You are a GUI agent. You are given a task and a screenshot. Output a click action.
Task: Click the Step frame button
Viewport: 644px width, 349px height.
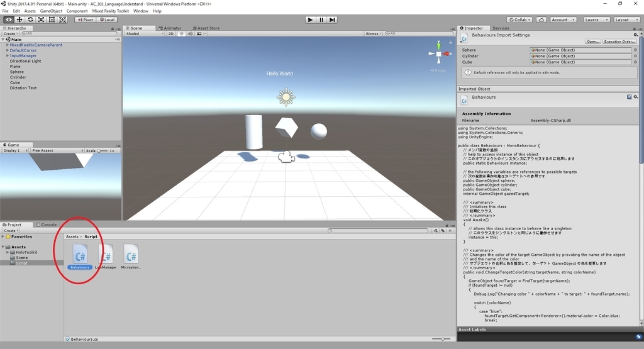point(332,19)
